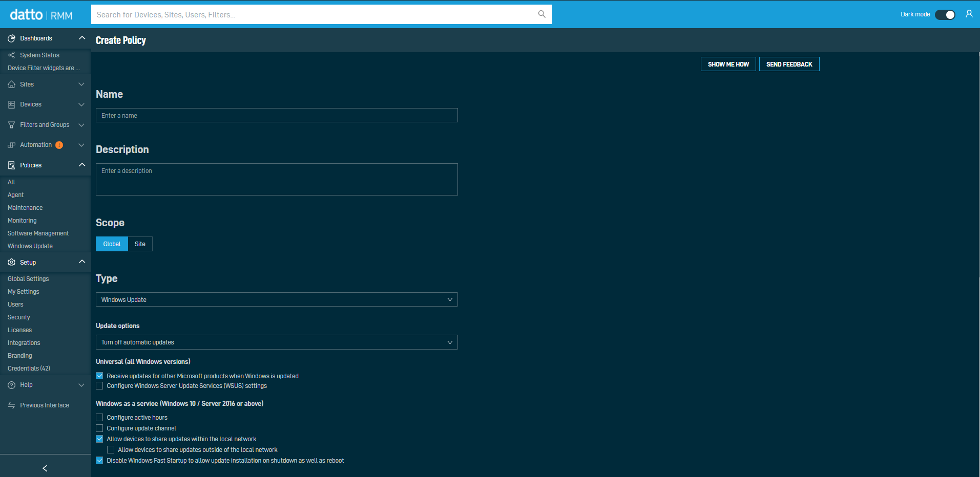Select Site scope
Screen dimensions: 980x477
(x=140, y=244)
